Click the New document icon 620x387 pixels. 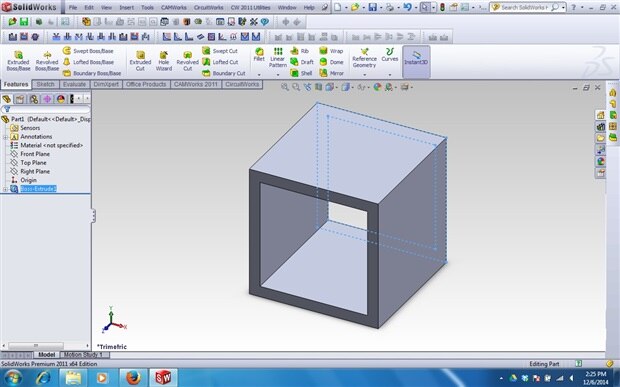pyautogui.click(x=337, y=7)
